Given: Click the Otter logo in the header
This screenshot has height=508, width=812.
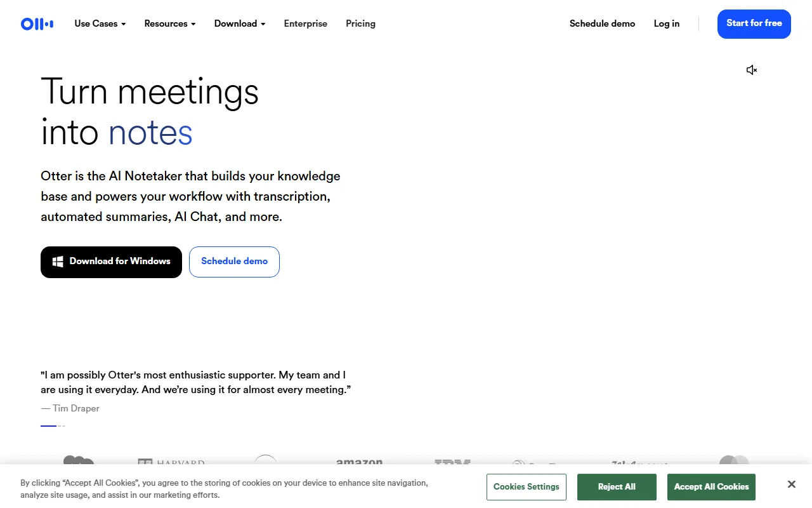Looking at the screenshot, I should click(37, 24).
